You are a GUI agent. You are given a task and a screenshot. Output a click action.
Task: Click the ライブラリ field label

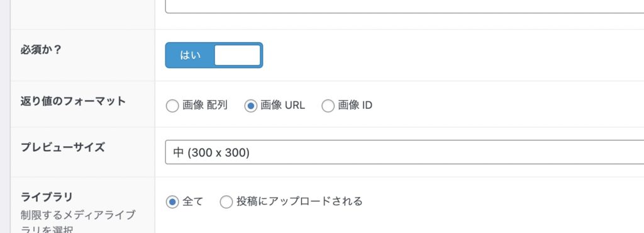pos(47,197)
